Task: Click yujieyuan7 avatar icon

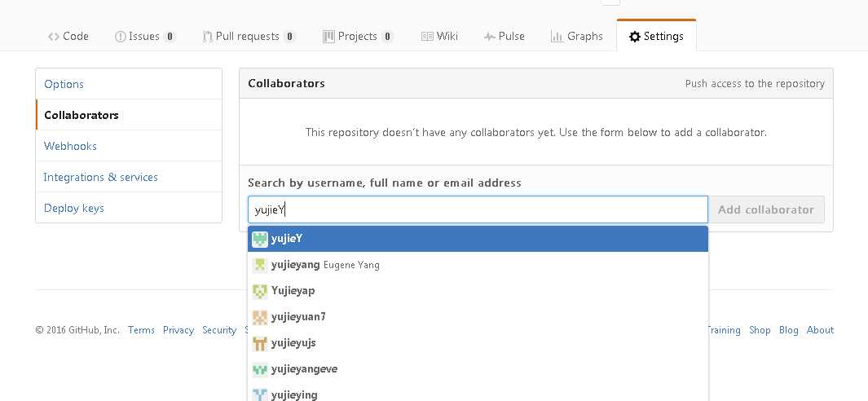Action: coord(260,317)
